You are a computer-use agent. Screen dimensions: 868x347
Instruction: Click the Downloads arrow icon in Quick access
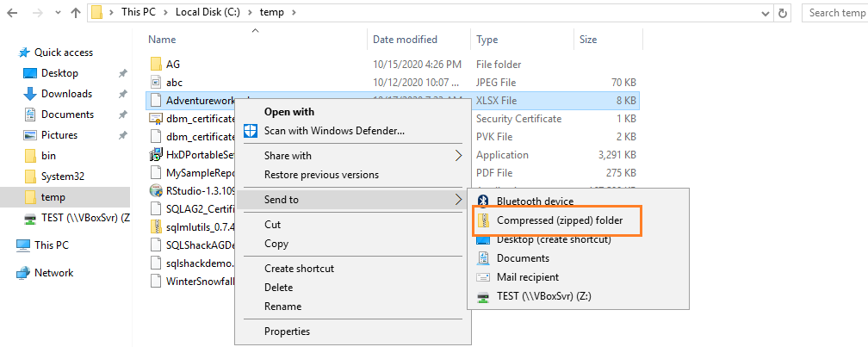point(30,94)
